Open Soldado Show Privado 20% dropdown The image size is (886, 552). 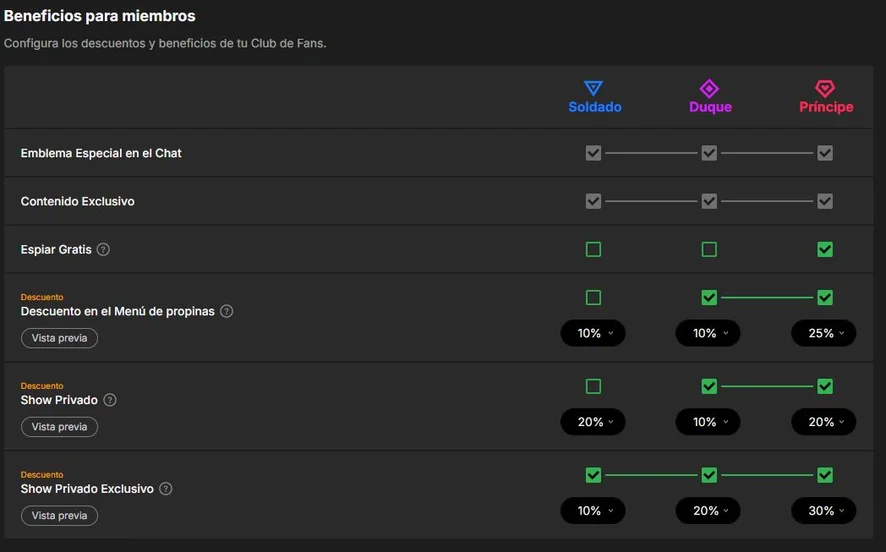(x=593, y=421)
